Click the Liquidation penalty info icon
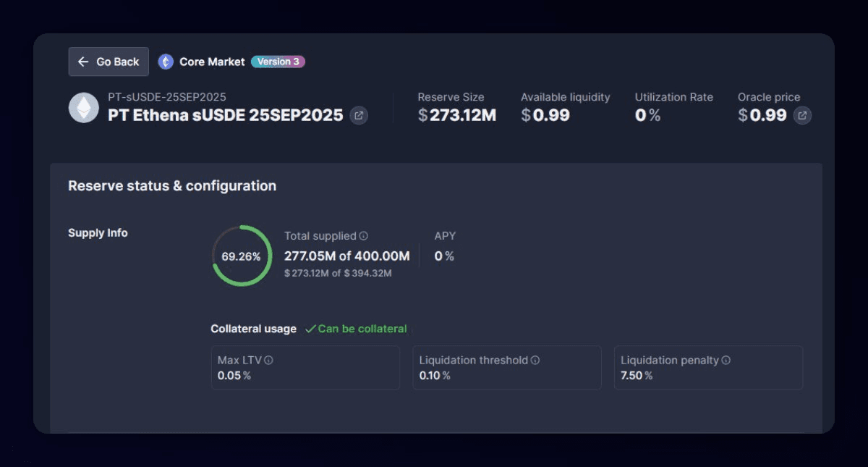The height and width of the screenshot is (467, 868). pyautogui.click(x=726, y=360)
